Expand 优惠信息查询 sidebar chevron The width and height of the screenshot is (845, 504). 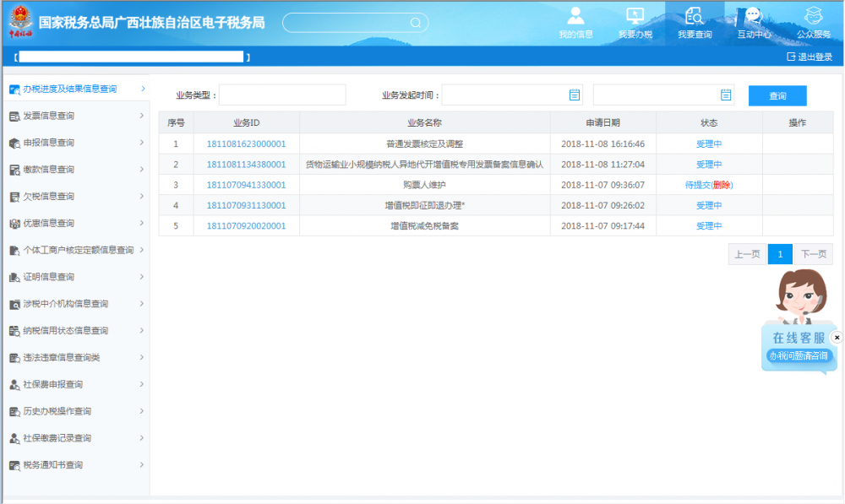tap(142, 223)
